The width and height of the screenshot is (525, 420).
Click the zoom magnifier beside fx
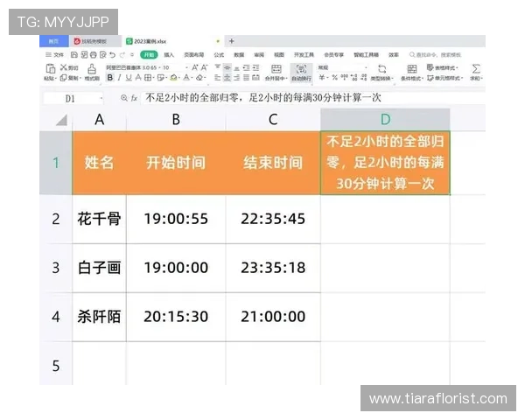tap(124, 98)
